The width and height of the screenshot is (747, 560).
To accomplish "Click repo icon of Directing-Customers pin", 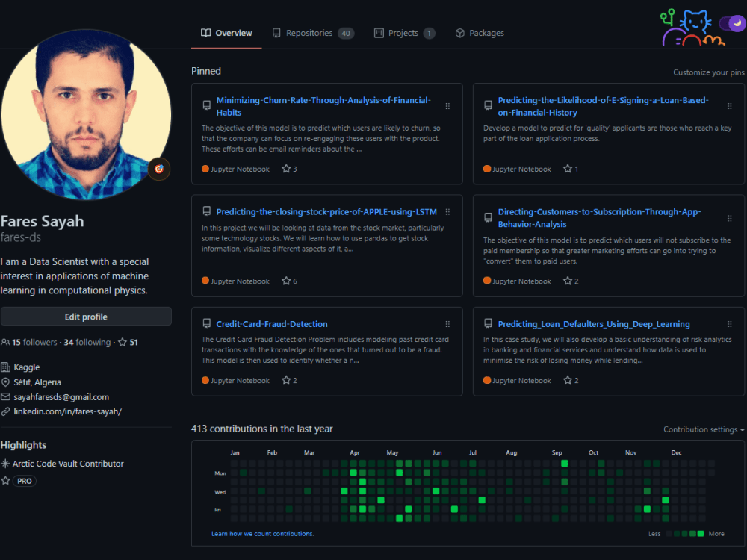I will (x=489, y=217).
